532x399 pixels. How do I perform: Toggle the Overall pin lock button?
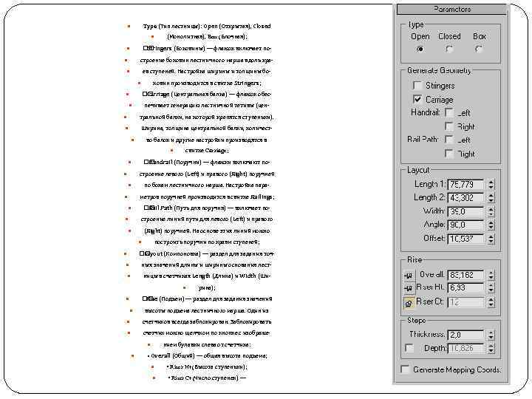[409, 275]
